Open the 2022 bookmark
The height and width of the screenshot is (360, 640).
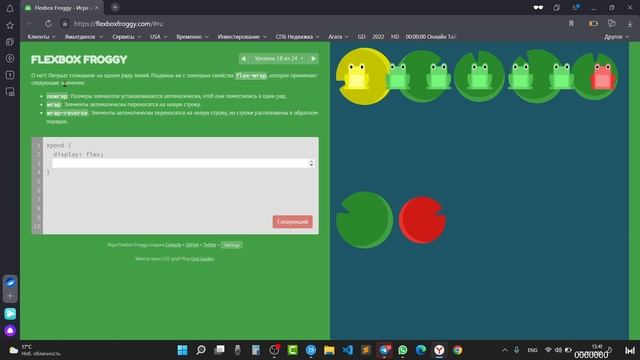click(378, 37)
